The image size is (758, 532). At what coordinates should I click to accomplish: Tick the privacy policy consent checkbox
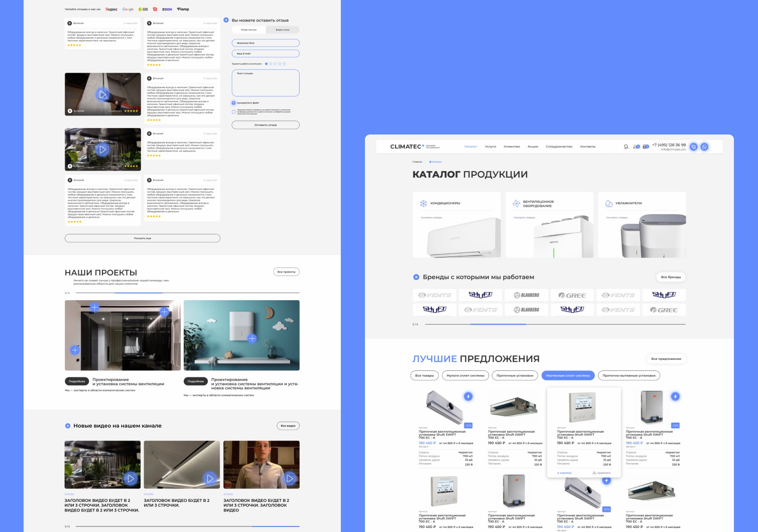233,112
